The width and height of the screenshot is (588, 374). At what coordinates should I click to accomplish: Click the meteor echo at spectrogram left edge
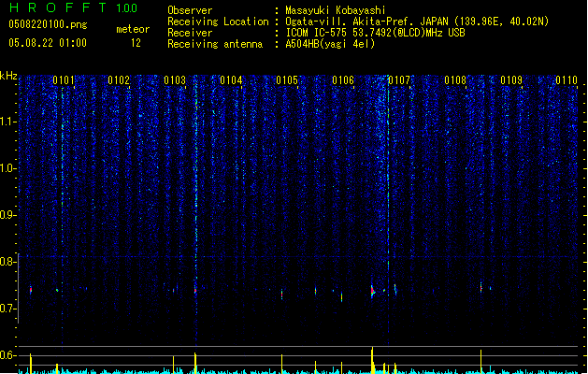pos(31,290)
